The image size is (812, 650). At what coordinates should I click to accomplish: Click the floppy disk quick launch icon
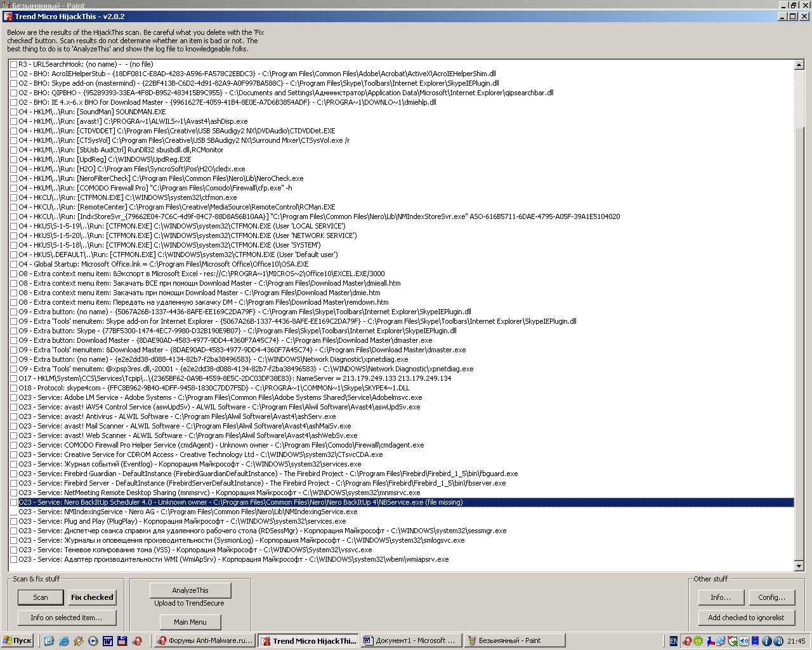122,641
